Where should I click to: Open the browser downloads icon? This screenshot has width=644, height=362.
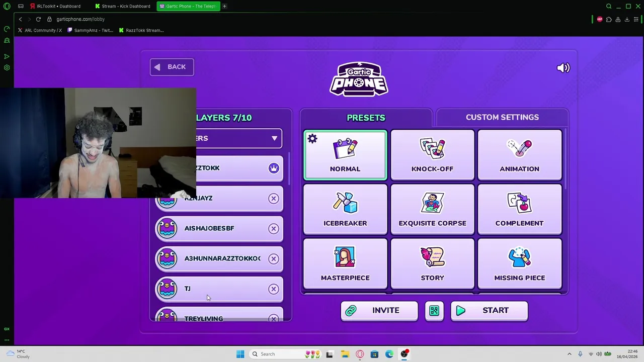coord(627,19)
